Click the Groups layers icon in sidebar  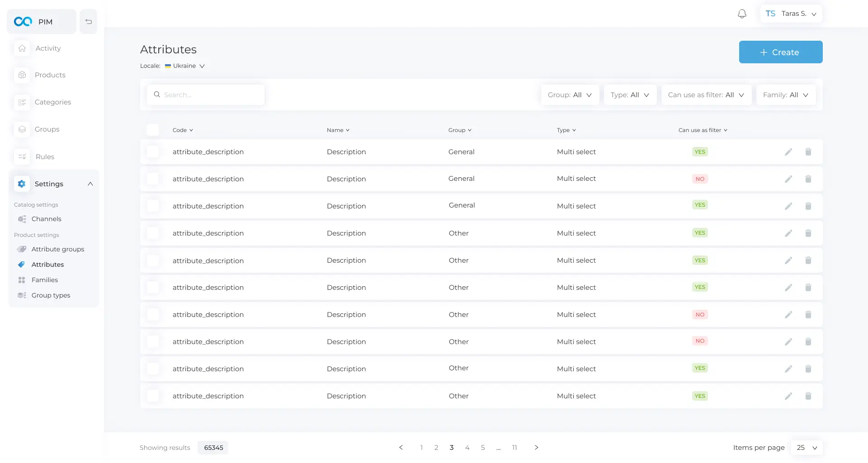[22, 129]
